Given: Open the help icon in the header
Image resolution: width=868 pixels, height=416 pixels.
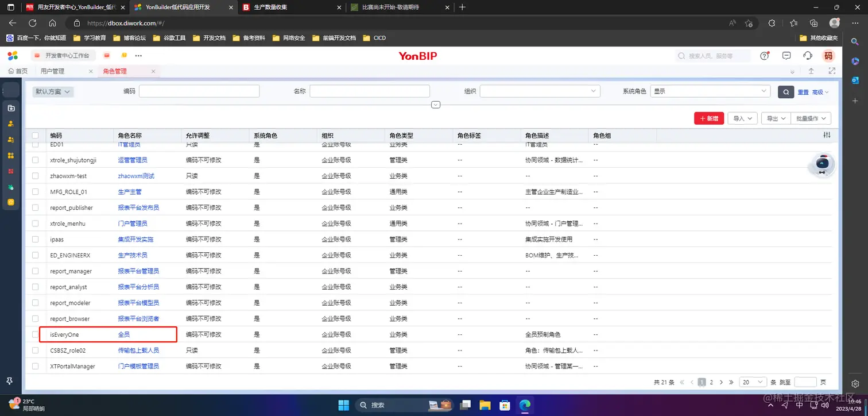Looking at the screenshot, I should (x=765, y=55).
